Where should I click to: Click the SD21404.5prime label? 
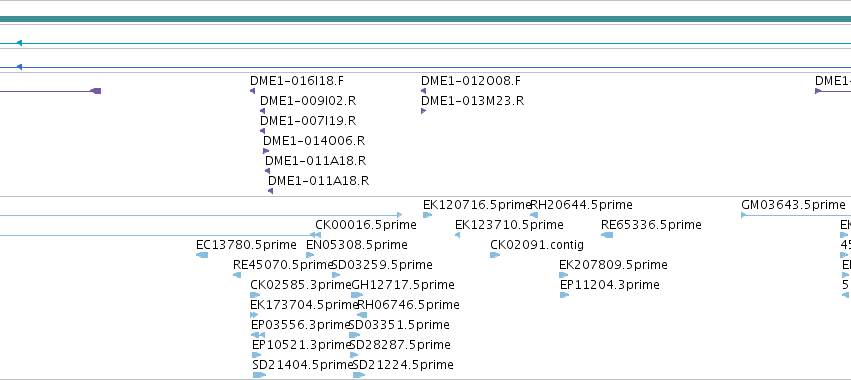(x=303, y=365)
